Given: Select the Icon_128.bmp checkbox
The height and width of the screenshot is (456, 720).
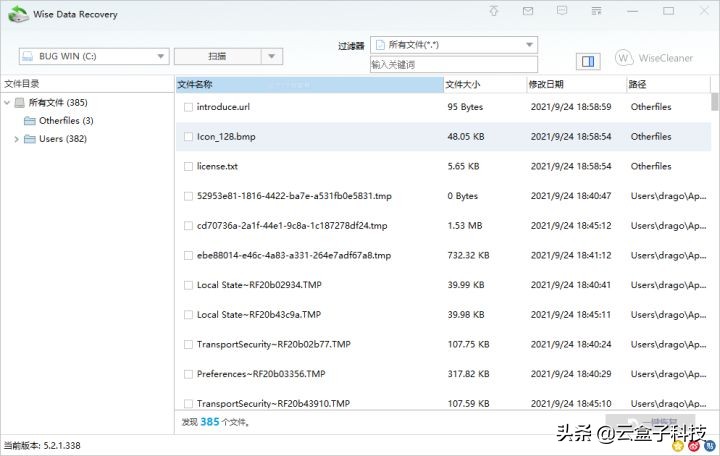Looking at the screenshot, I should [x=188, y=137].
